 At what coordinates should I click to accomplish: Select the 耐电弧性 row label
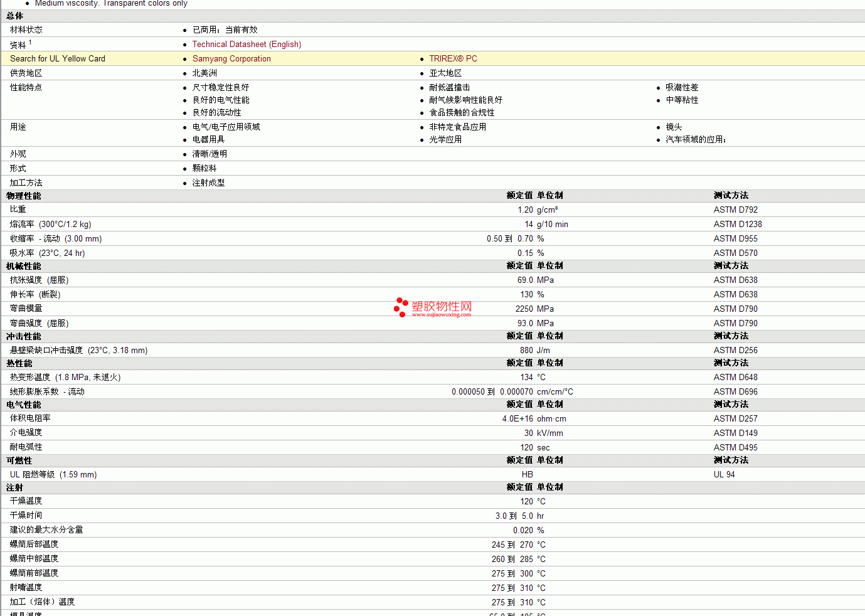26,447
